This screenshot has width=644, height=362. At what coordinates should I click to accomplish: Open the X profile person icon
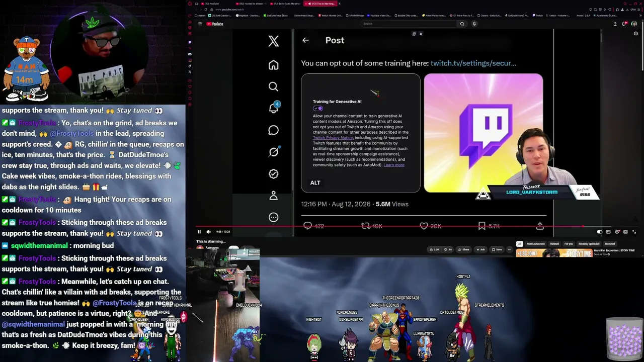coord(273,196)
